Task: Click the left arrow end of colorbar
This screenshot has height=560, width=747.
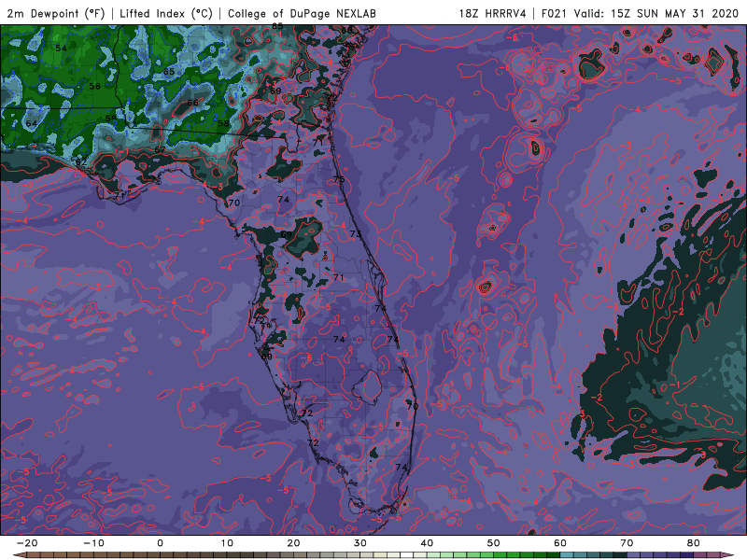Action: (x=19, y=555)
